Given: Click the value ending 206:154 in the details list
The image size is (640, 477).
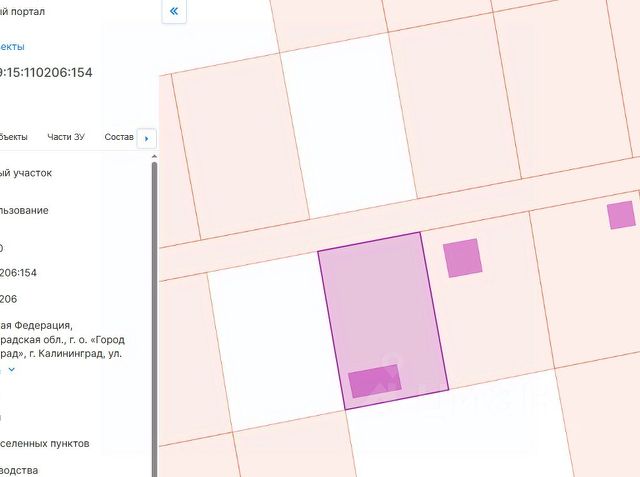Looking at the screenshot, I should coord(18,273).
